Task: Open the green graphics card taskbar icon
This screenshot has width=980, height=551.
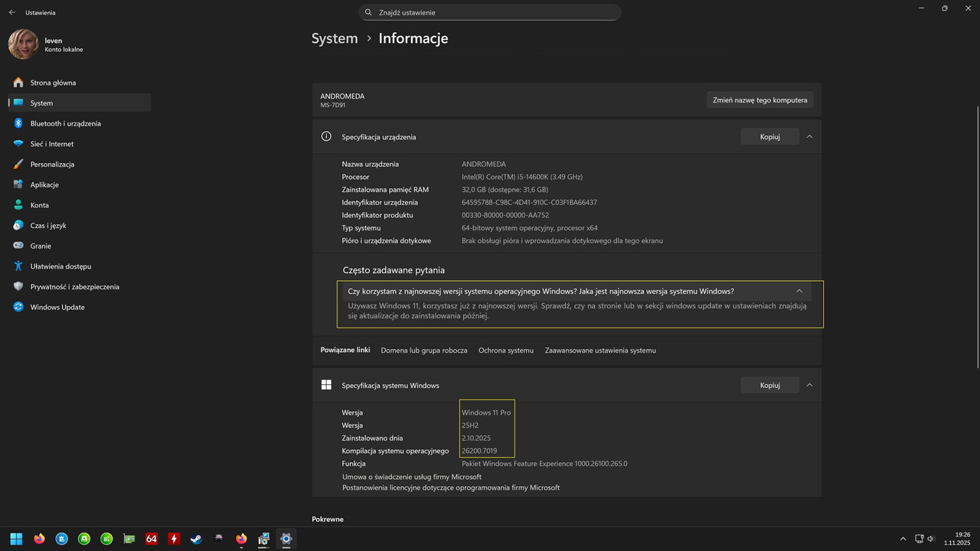Action: [x=129, y=539]
